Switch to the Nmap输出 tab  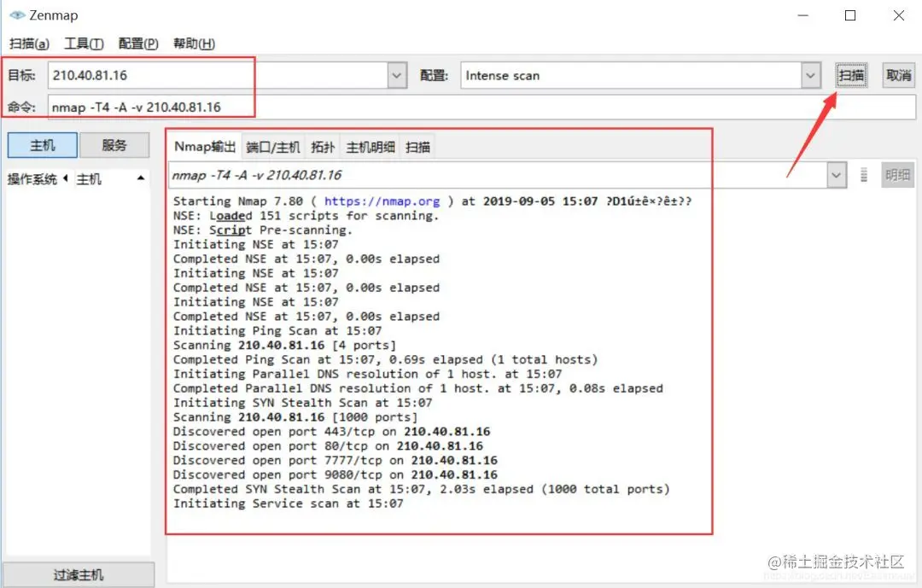(205, 147)
